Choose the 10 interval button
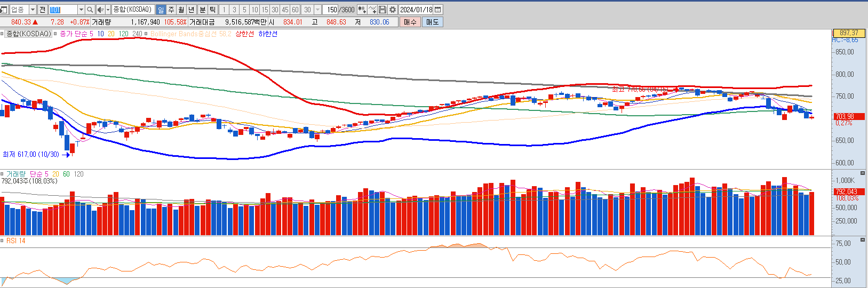868x288 pixels. coord(254,10)
